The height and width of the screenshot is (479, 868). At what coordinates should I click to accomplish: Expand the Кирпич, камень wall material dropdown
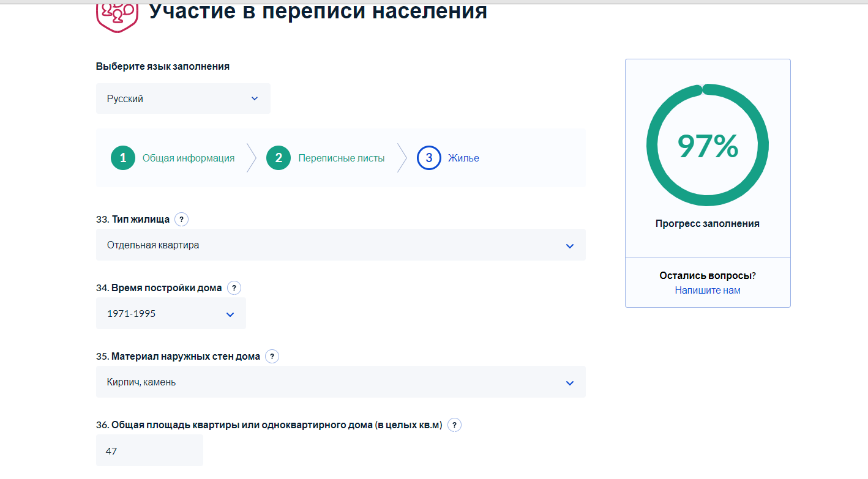coord(341,382)
